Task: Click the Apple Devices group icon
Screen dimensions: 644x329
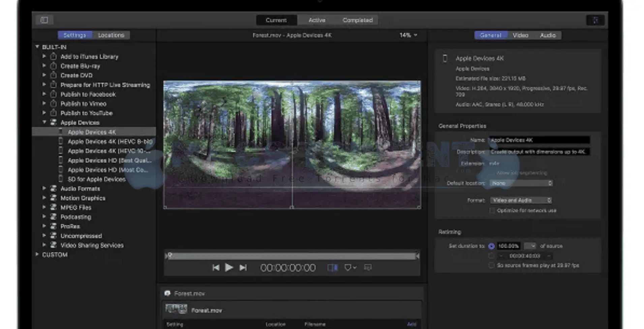Action: click(x=53, y=122)
